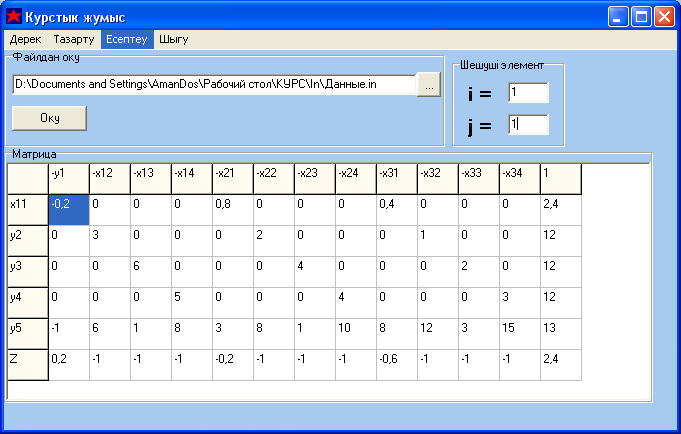Select the -x12 column header
This screenshot has width=681, height=434.
110,179
